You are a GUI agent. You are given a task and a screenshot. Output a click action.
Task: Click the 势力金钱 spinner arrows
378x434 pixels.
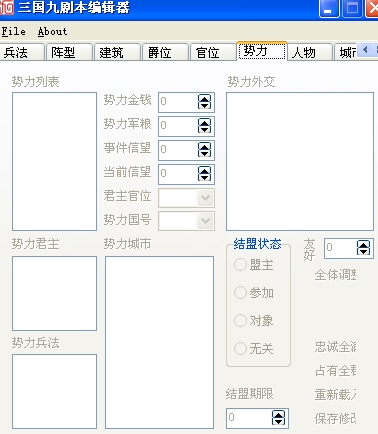point(204,102)
